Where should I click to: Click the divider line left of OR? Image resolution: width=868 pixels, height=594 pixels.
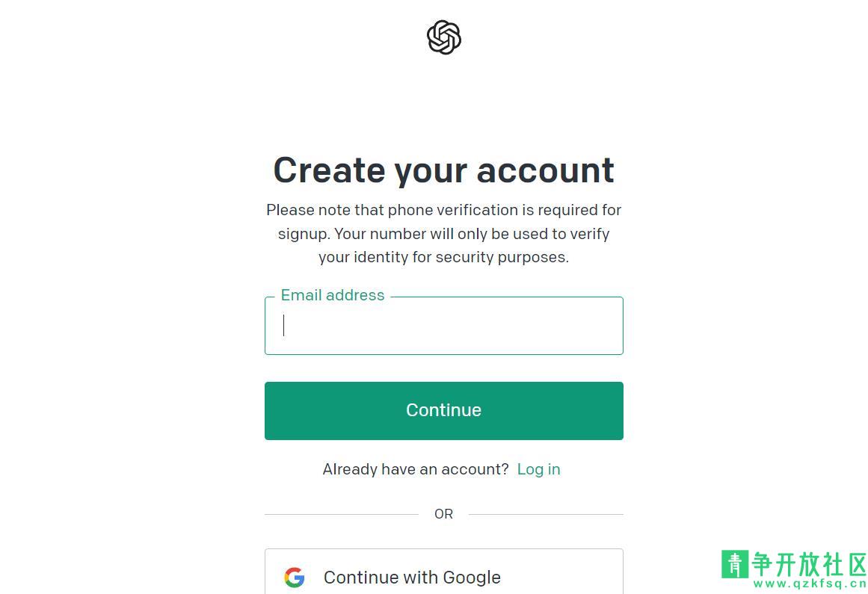click(x=342, y=514)
